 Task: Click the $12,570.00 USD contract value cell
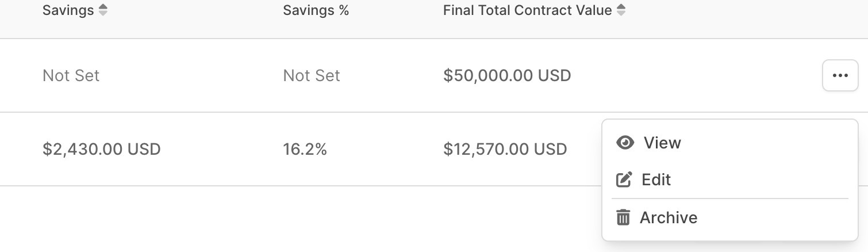[505, 150]
